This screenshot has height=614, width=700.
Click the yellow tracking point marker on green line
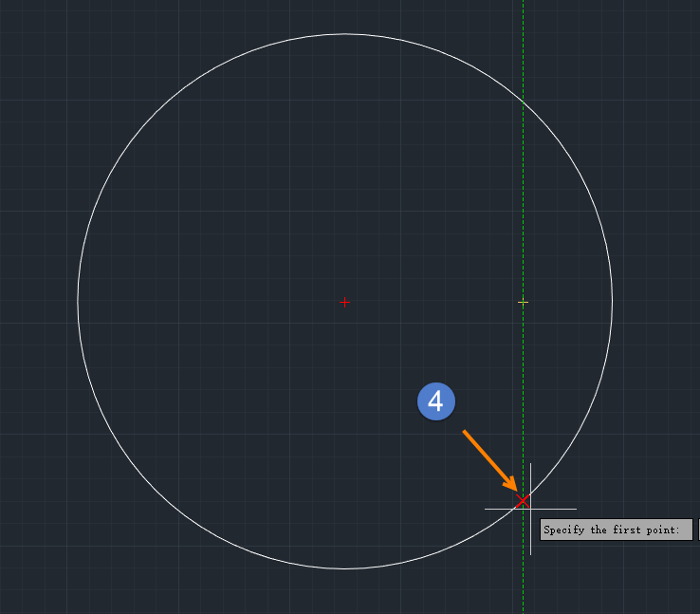coord(524,303)
